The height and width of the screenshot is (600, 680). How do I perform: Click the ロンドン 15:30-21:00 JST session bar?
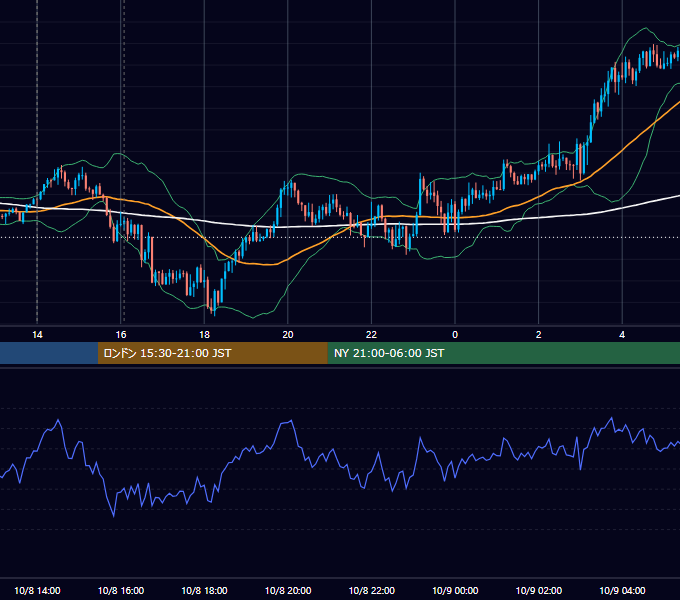[212, 353]
